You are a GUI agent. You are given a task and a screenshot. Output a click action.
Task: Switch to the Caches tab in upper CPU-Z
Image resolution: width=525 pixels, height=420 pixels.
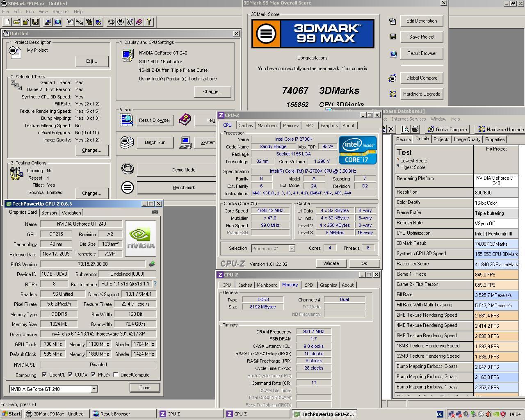pos(245,126)
